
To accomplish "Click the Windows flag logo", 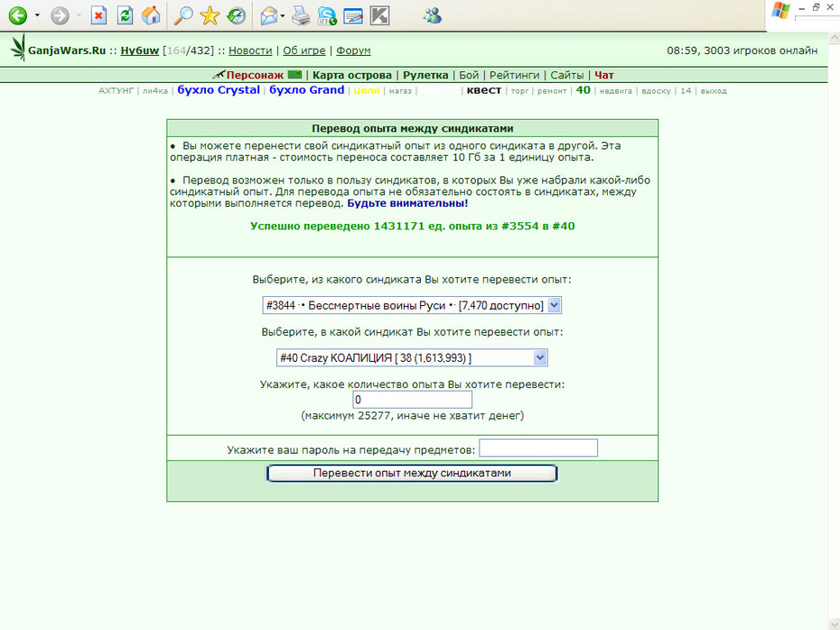I will click(x=780, y=11).
